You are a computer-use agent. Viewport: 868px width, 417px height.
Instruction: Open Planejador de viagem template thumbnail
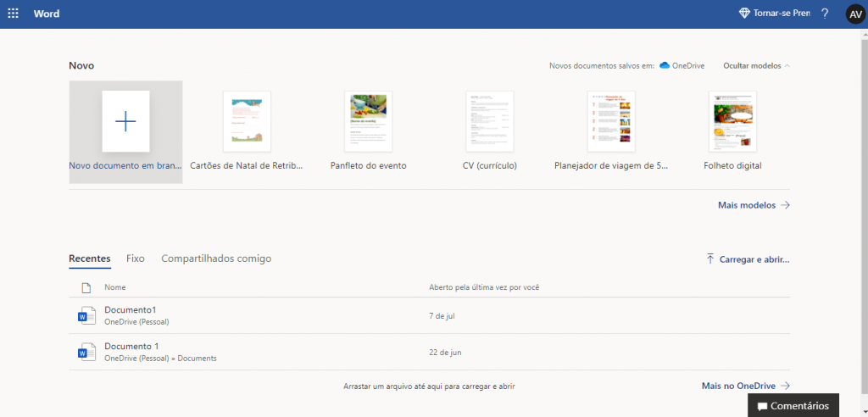click(611, 121)
